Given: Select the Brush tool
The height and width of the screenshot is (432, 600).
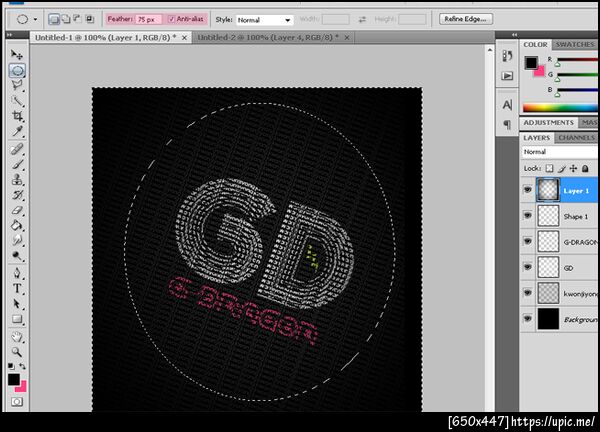Looking at the screenshot, I should click(17, 164).
